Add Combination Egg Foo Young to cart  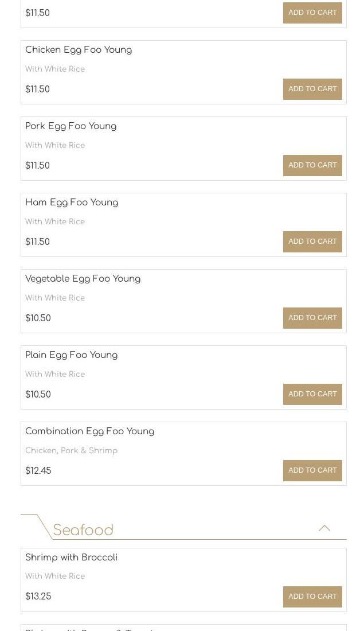(312, 470)
